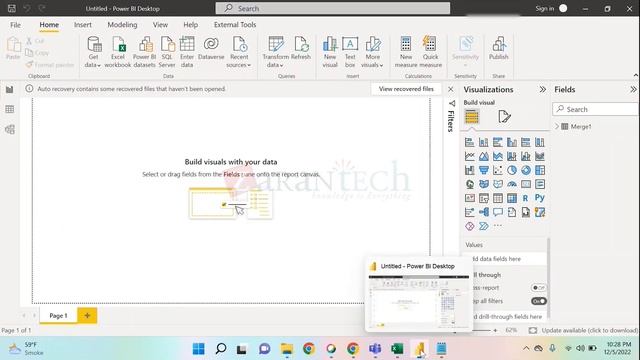Choose the Scatter chart visual
The width and height of the screenshot is (640, 360).
coord(498,170)
